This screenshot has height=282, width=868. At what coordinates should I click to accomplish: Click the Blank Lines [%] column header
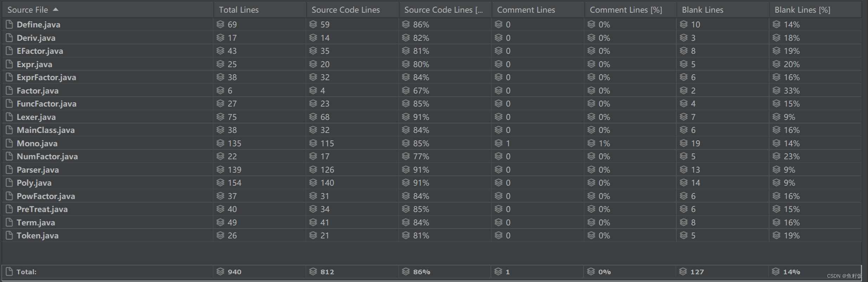[x=816, y=10]
